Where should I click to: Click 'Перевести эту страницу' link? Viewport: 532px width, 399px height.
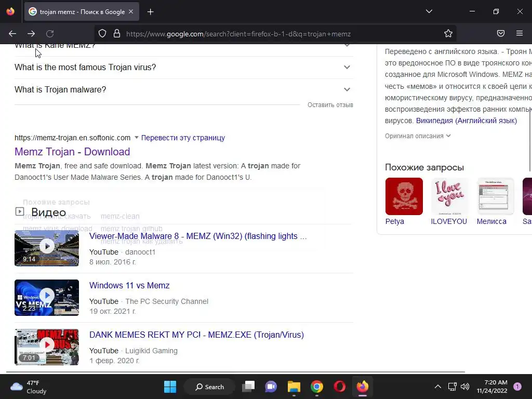tap(183, 138)
